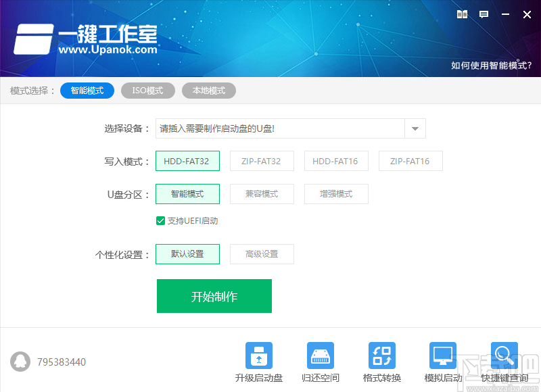Switch to 本地模式 mode tab
The image size is (541, 392).
pos(209,91)
